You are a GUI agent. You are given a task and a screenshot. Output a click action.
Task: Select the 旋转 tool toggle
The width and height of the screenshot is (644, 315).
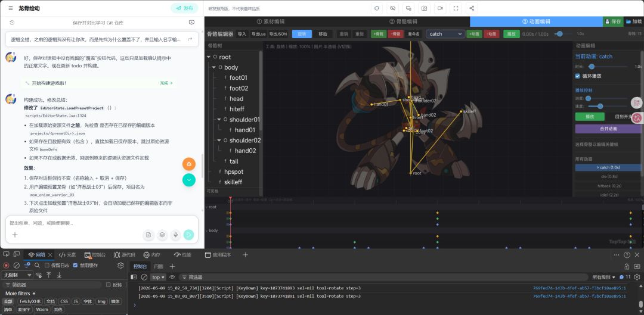(x=302, y=34)
